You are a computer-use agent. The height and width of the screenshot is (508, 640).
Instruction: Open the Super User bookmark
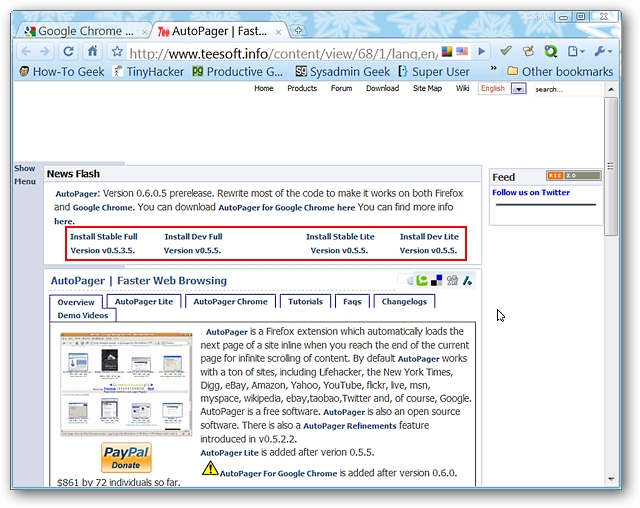[434, 72]
